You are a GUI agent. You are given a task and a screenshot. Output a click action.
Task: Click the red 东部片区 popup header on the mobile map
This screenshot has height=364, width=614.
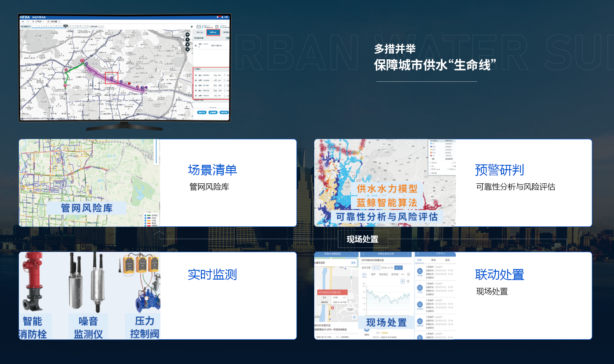[x=333, y=292]
